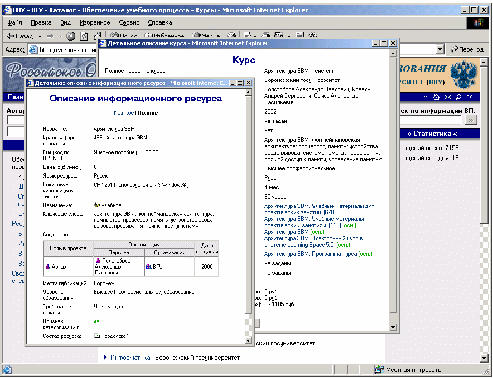Click the Курс heading in the course window

244,60
